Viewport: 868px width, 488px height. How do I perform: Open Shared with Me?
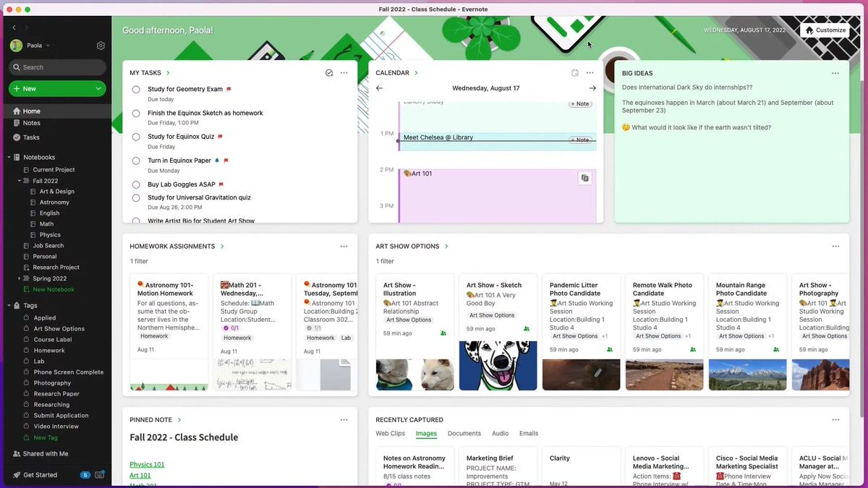[46, 454]
